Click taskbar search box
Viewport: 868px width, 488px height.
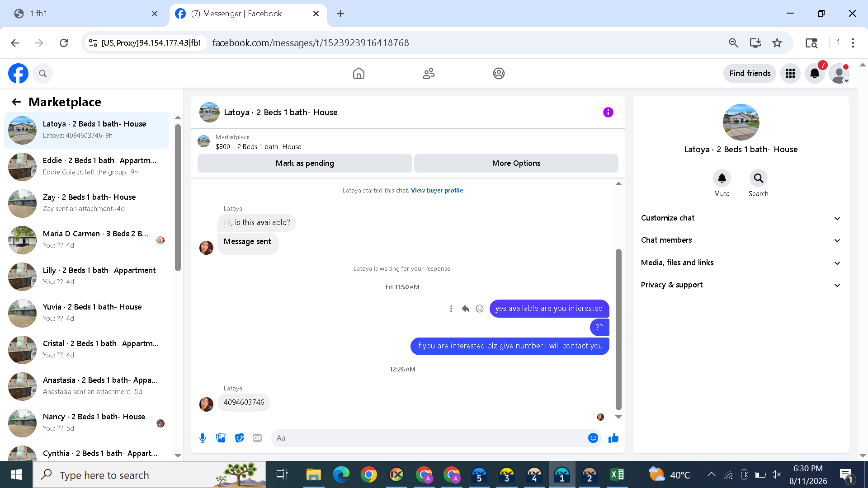click(149, 474)
